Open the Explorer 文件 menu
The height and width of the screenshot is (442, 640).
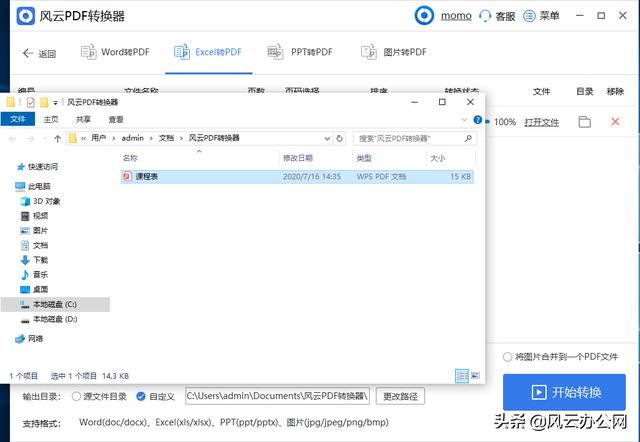[18, 119]
